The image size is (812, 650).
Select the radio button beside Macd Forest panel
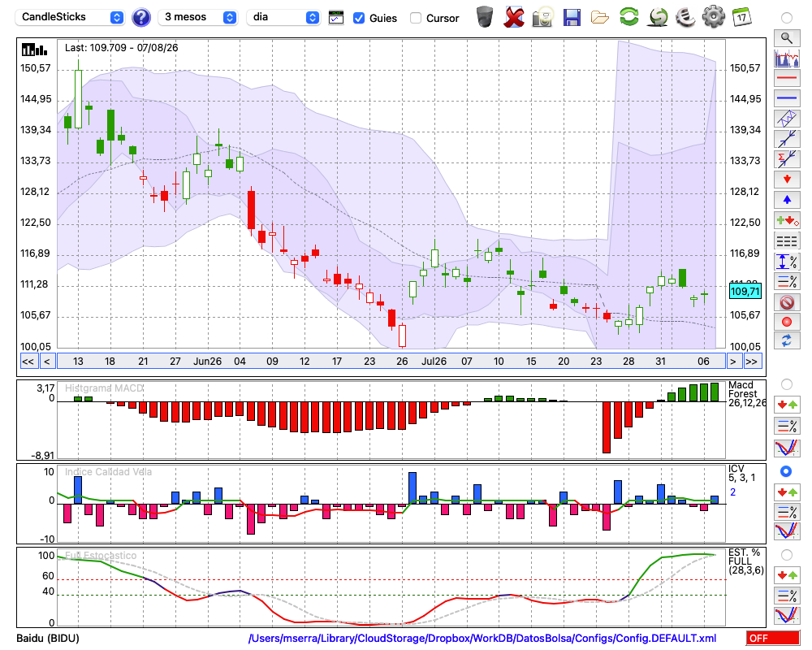pos(786,384)
